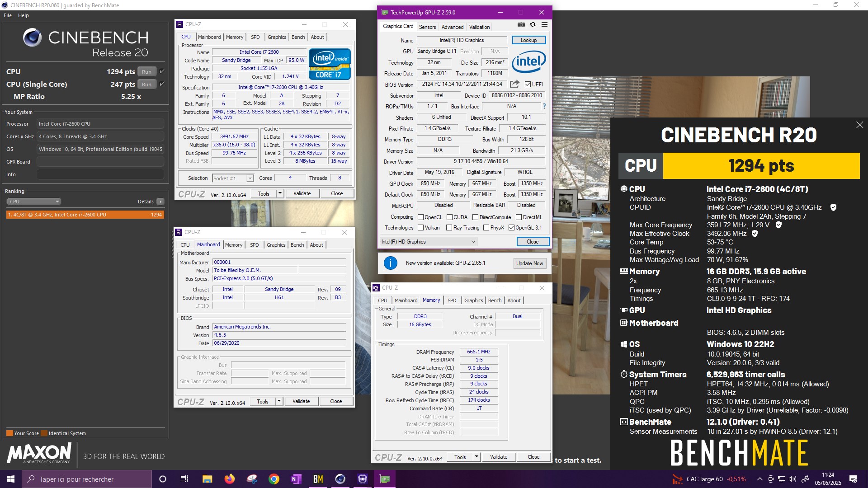Close the BenchMate result panel with X
The image size is (868, 488).
tap(859, 125)
